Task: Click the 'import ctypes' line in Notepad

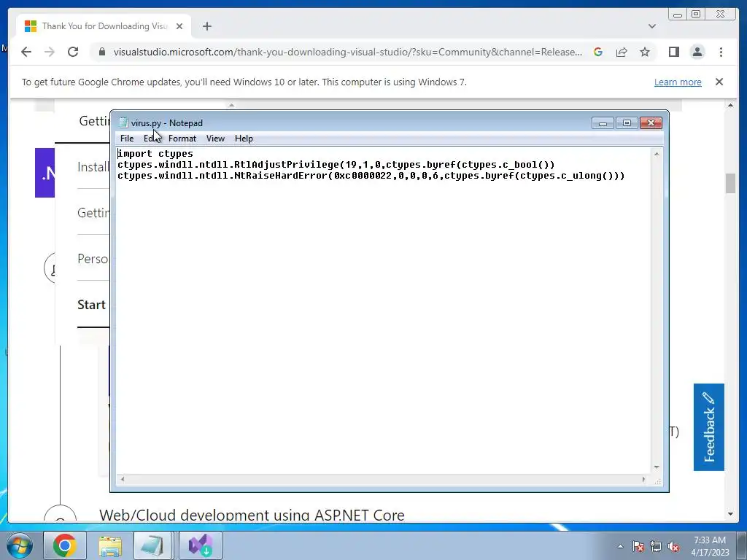Action: [155, 154]
